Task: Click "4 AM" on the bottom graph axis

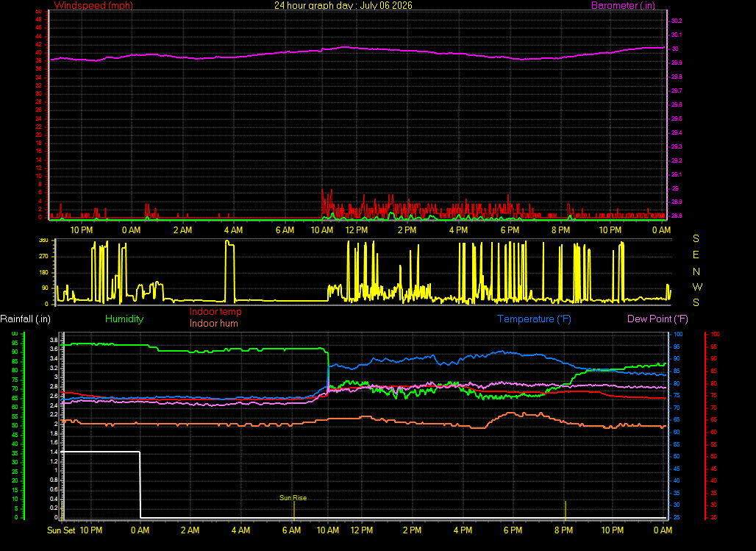Action: point(240,530)
